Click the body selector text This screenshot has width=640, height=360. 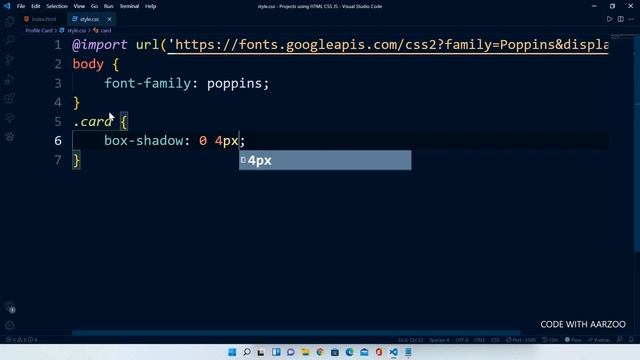[88, 64]
